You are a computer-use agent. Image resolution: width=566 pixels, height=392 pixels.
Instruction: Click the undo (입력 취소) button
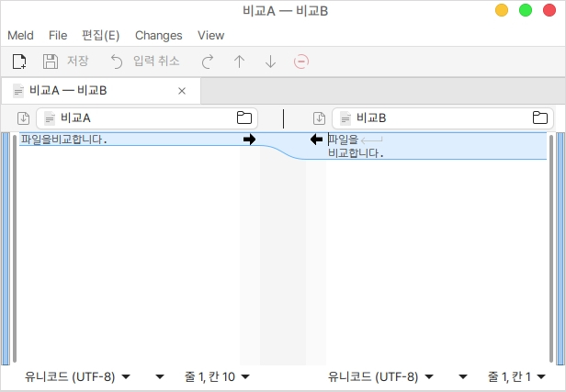pos(143,62)
